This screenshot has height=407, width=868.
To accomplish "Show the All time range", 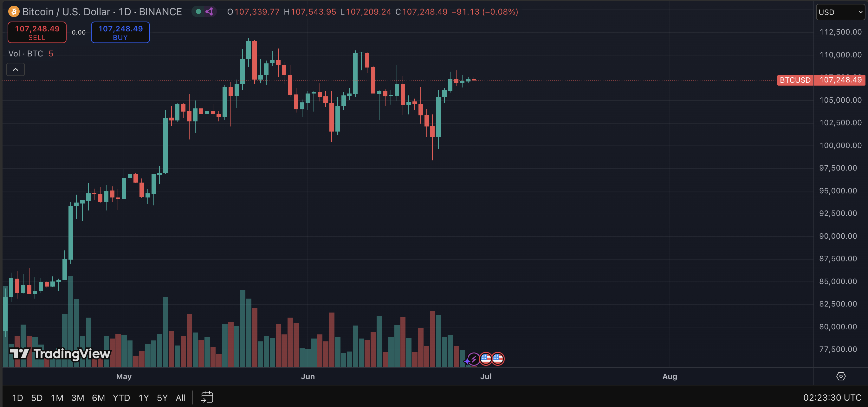I will (181, 398).
